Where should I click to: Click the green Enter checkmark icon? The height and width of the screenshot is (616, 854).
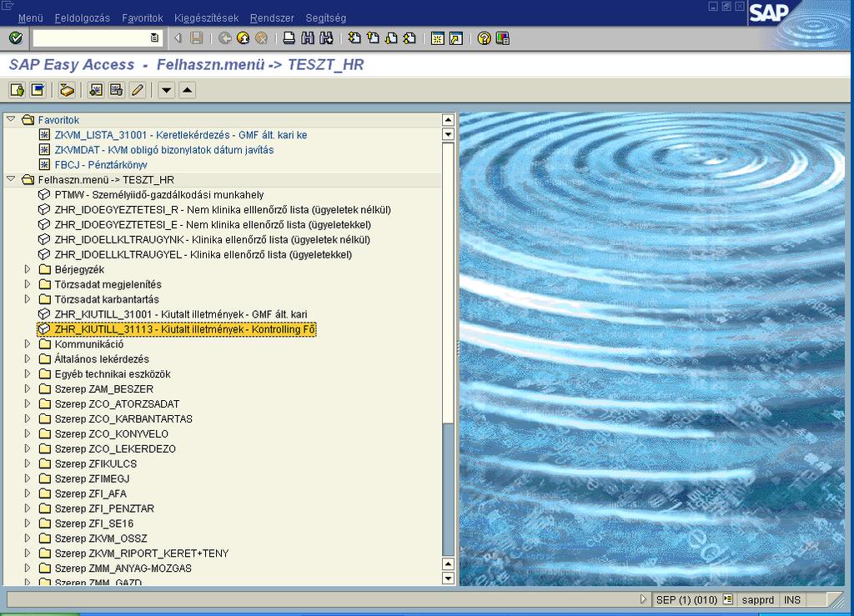pos(16,38)
